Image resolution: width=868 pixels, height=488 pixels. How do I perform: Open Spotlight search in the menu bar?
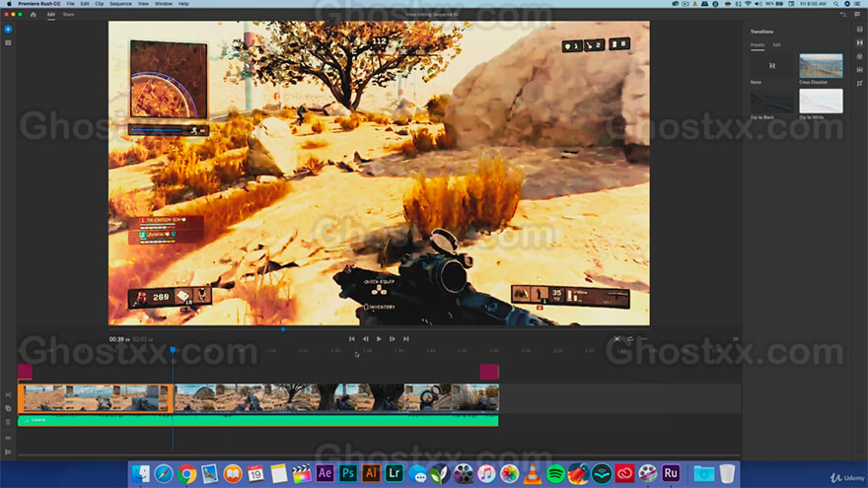click(835, 4)
